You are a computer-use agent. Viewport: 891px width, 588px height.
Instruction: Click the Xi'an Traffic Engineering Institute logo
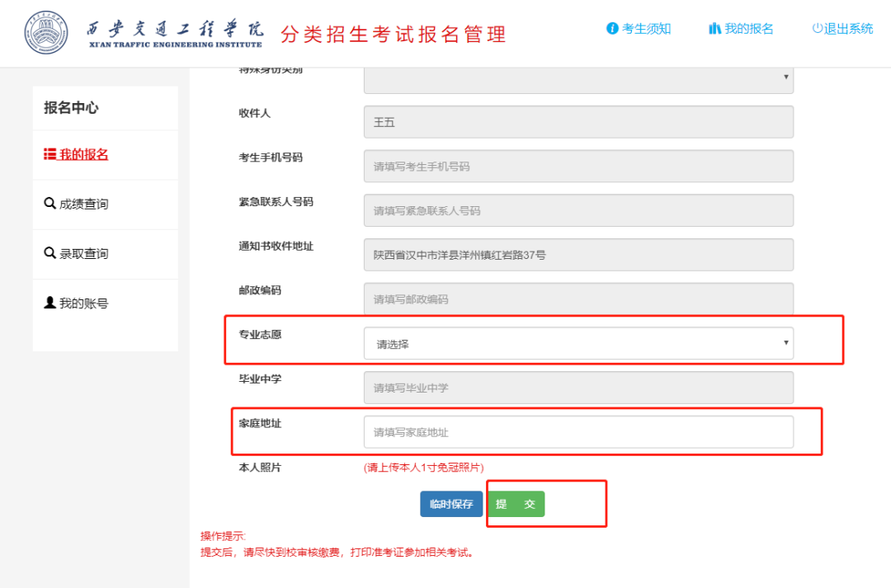click(47, 33)
